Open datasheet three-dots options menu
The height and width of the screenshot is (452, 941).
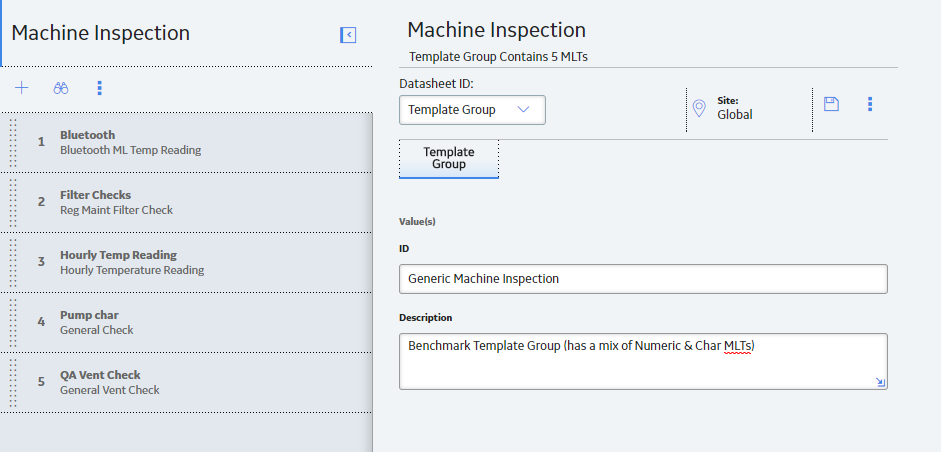[x=870, y=104]
